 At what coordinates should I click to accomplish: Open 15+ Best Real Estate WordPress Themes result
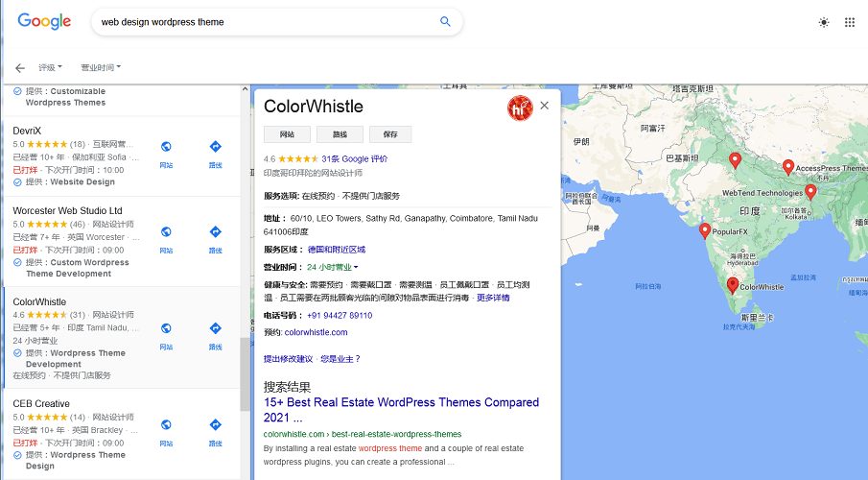pos(401,410)
